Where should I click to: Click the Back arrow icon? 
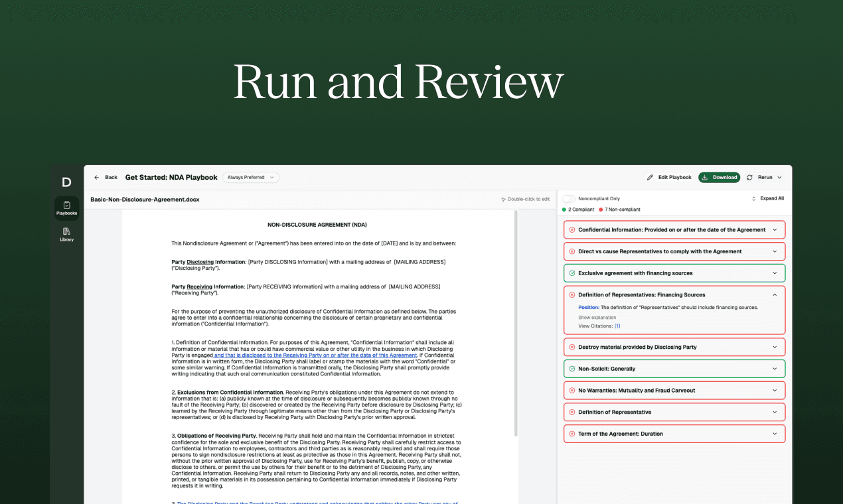pos(97,178)
